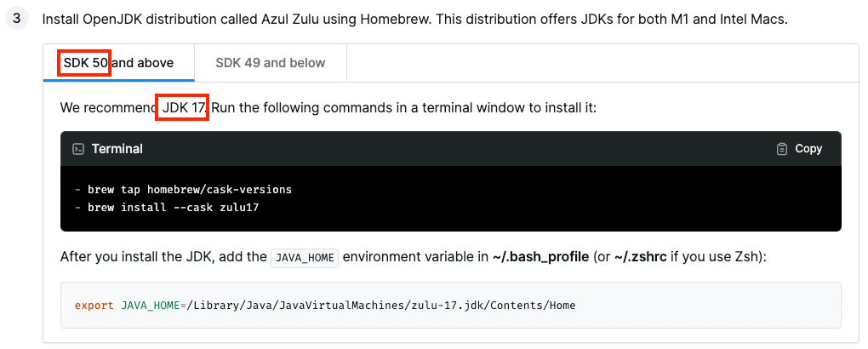Select the brew tap homebrew/cask-versions line
868x349 pixels.
(183, 190)
